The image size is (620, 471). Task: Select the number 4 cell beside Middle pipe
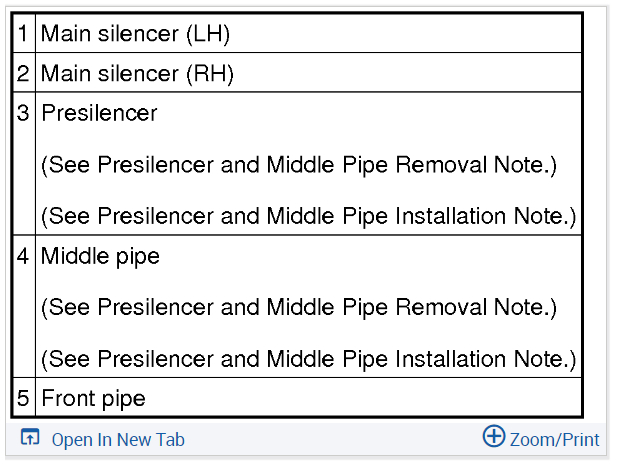click(x=24, y=256)
